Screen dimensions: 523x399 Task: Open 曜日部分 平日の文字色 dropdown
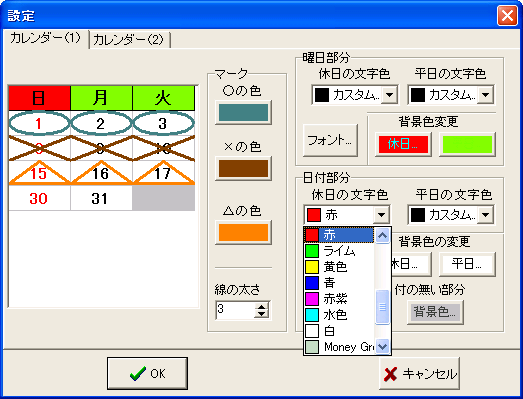coord(485,95)
